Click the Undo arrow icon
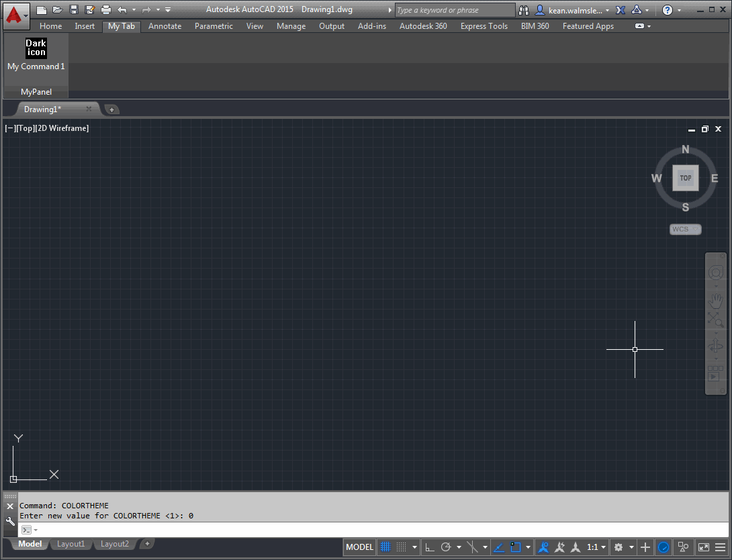This screenshot has height=560, width=732. click(122, 10)
